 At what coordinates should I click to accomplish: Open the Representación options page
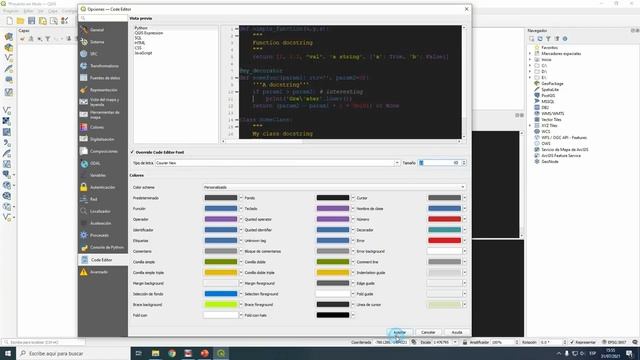click(x=102, y=90)
